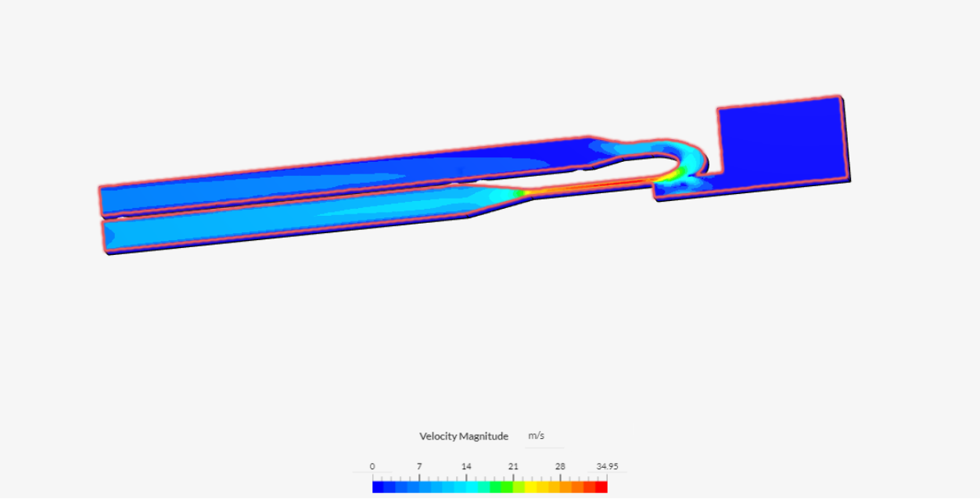Click the velocity color scale bar
This screenshot has height=499, width=980.
click(490, 486)
